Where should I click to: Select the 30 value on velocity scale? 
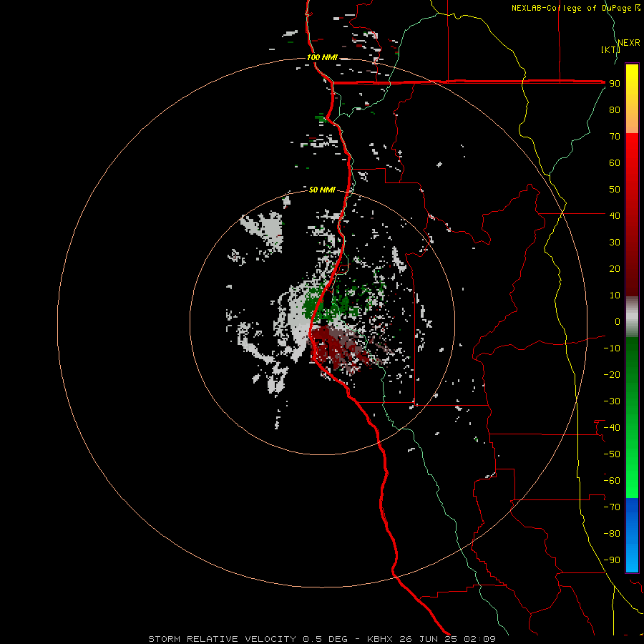615,243
